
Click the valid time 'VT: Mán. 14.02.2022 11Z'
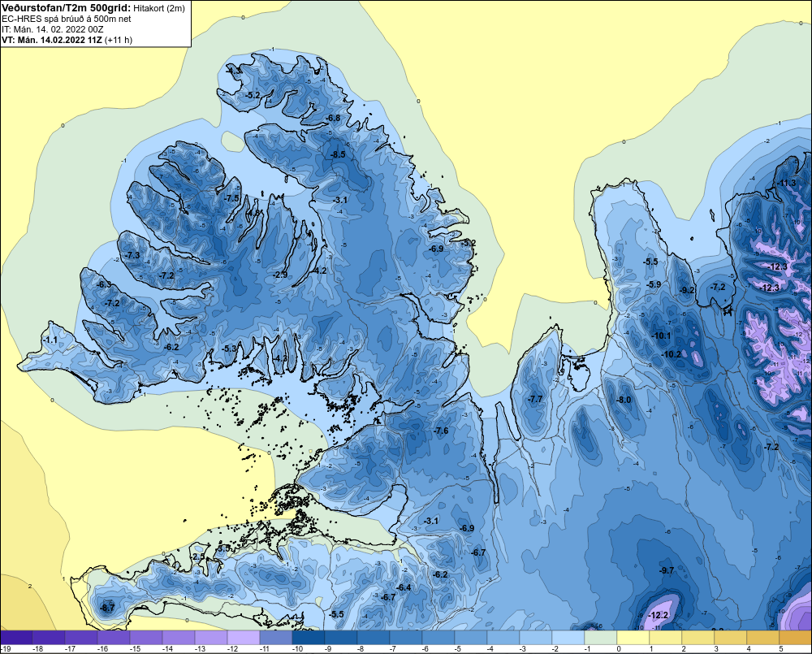[x=52, y=40]
